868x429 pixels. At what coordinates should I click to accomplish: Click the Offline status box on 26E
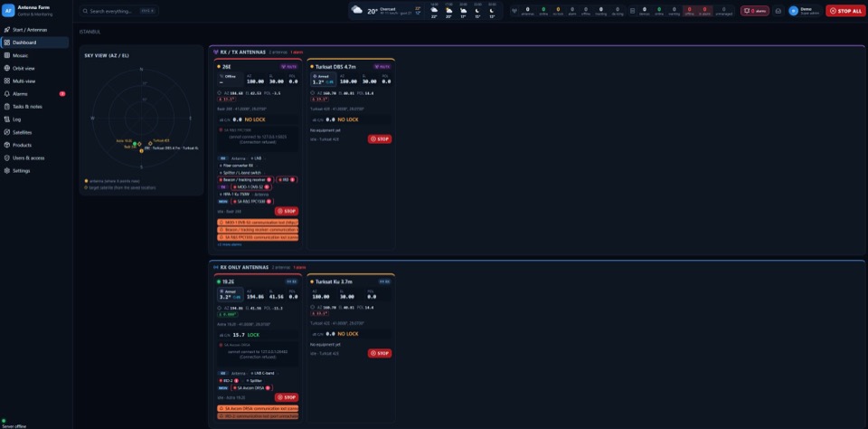coord(231,79)
